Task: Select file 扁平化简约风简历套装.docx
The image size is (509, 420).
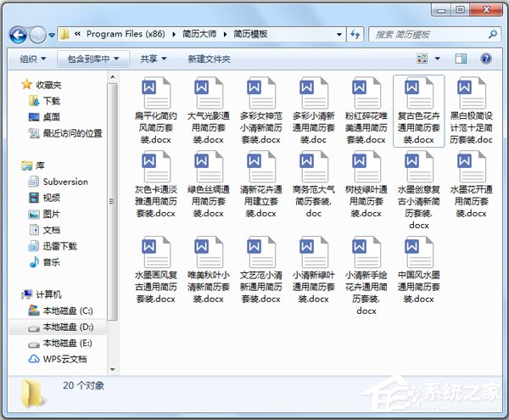Action: (156, 110)
